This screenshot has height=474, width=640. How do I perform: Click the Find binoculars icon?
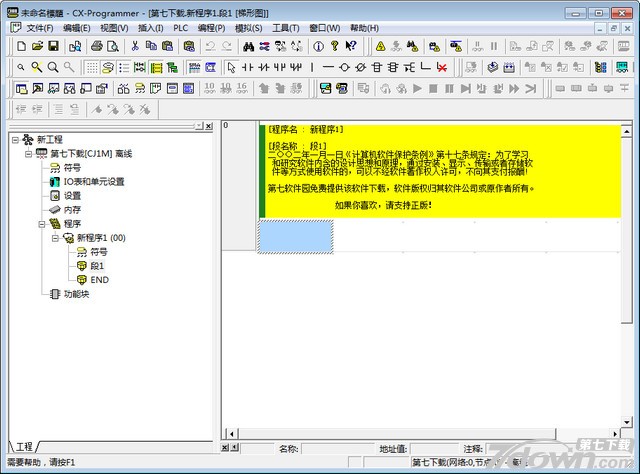[248, 46]
